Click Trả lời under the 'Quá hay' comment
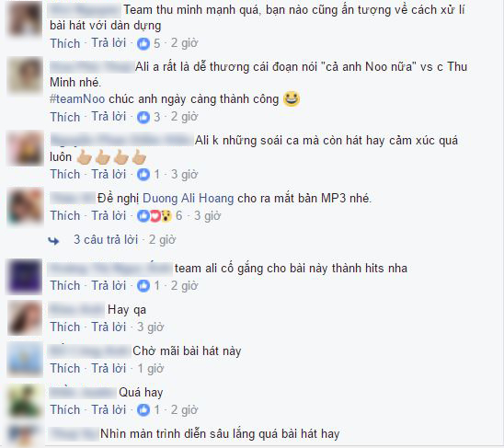The height and width of the screenshot is (448, 504). [x=109, y=410]
